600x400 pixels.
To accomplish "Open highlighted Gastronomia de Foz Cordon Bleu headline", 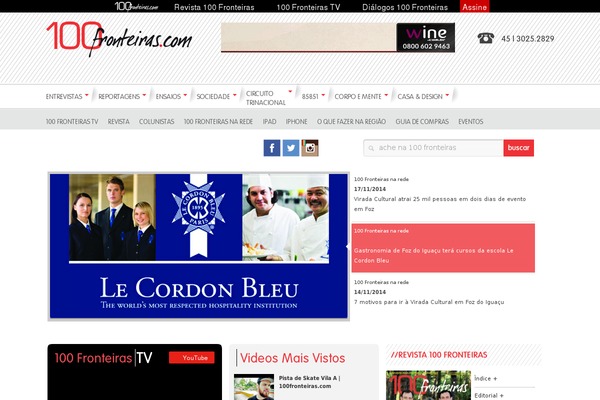I will point(434,255).
